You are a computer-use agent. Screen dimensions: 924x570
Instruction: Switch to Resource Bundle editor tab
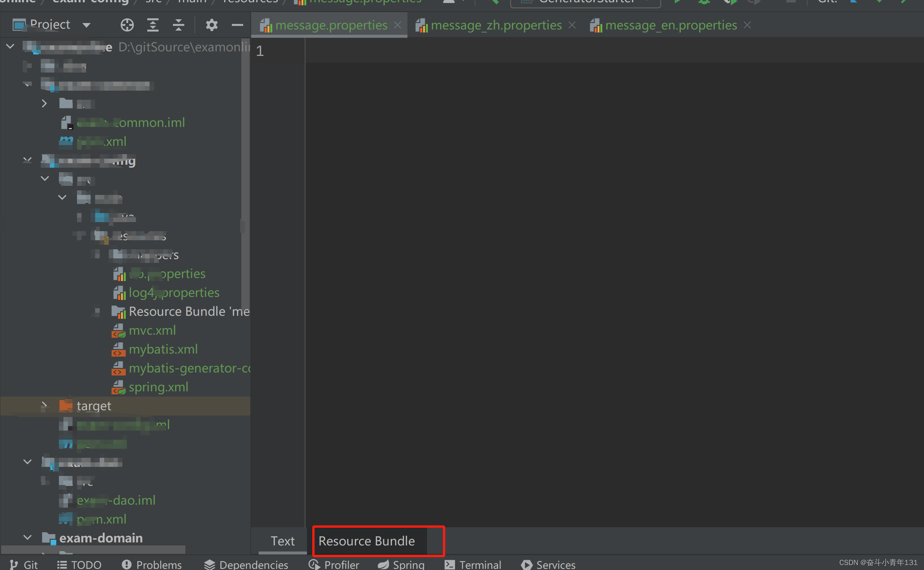tap(366, 541)
